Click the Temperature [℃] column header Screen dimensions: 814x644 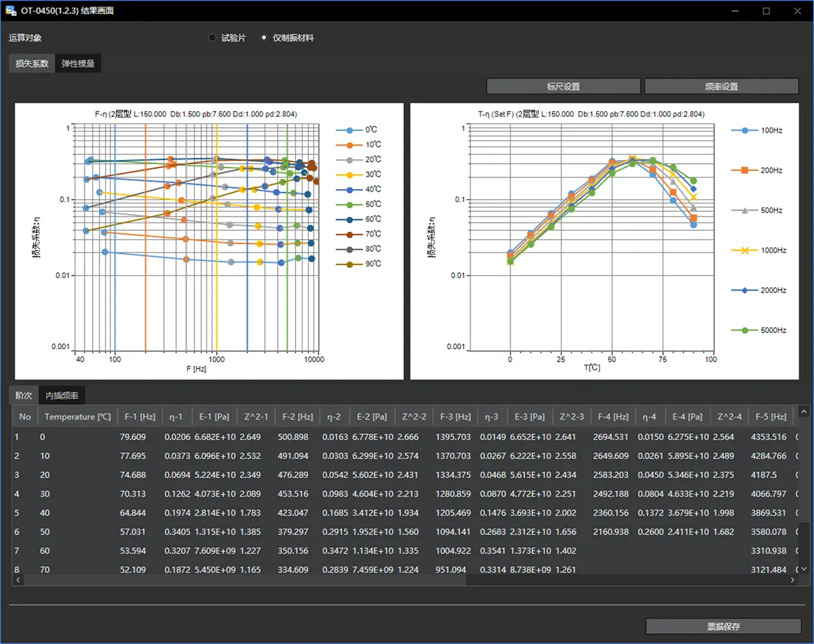pyautogui.click(x=77, y=416)
